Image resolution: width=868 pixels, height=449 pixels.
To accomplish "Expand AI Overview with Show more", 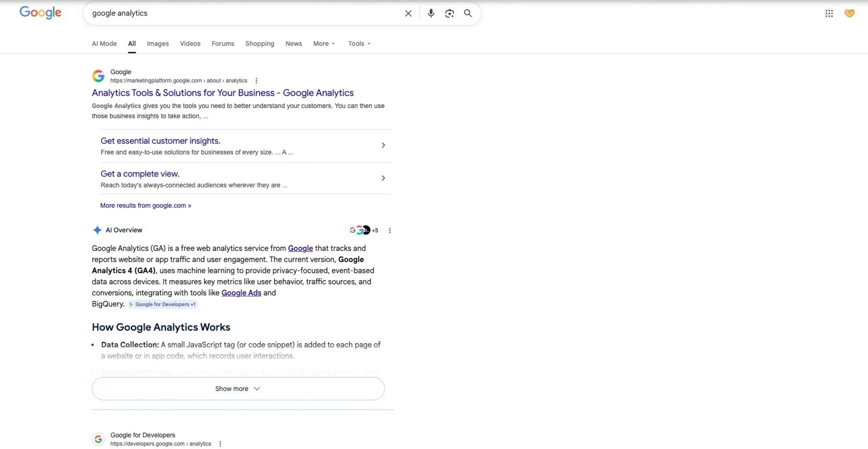I will tap(238, 389).
